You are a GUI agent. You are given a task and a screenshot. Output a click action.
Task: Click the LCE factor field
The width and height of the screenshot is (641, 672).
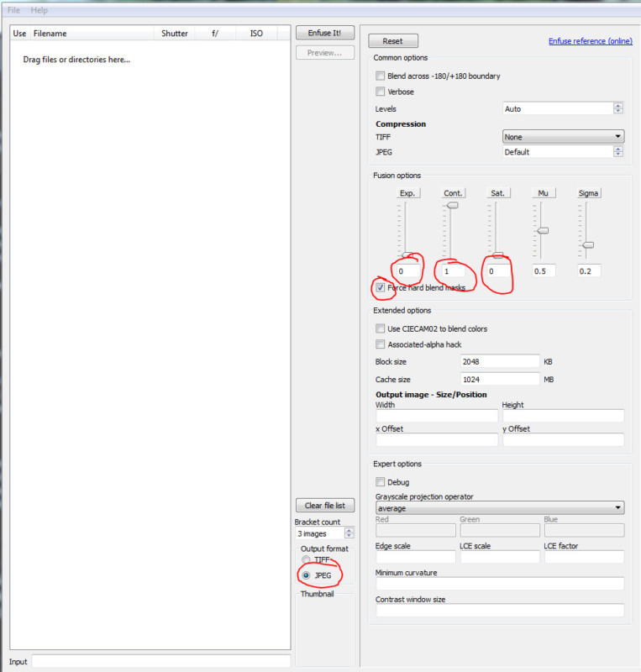point(584,557)
